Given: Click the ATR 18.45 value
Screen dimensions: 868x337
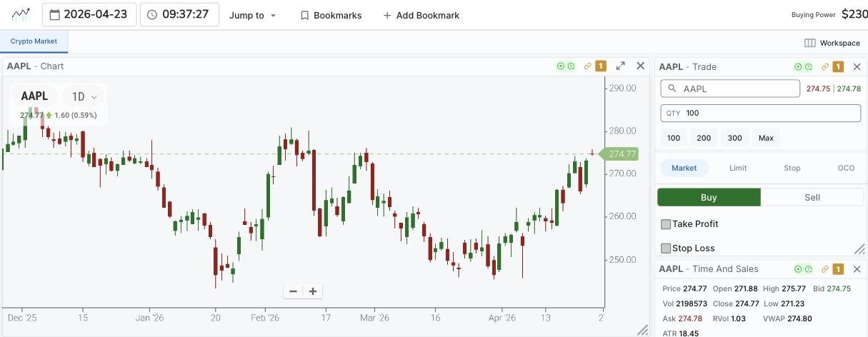Looking at the screenshot, I should (x=687, y=333).
